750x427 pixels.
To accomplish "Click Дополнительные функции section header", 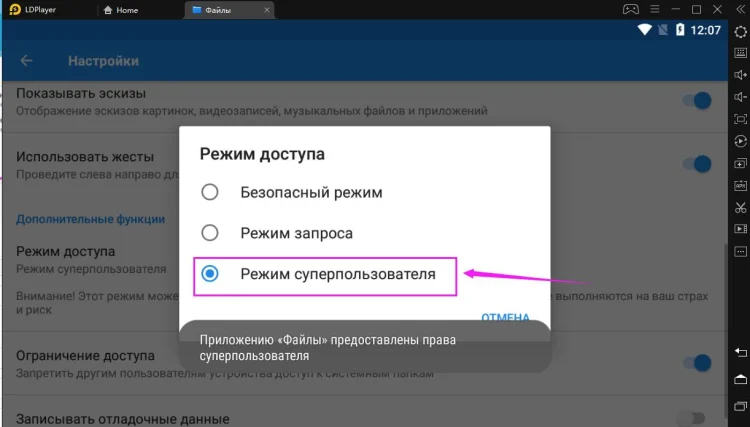I will click(90, 219).
